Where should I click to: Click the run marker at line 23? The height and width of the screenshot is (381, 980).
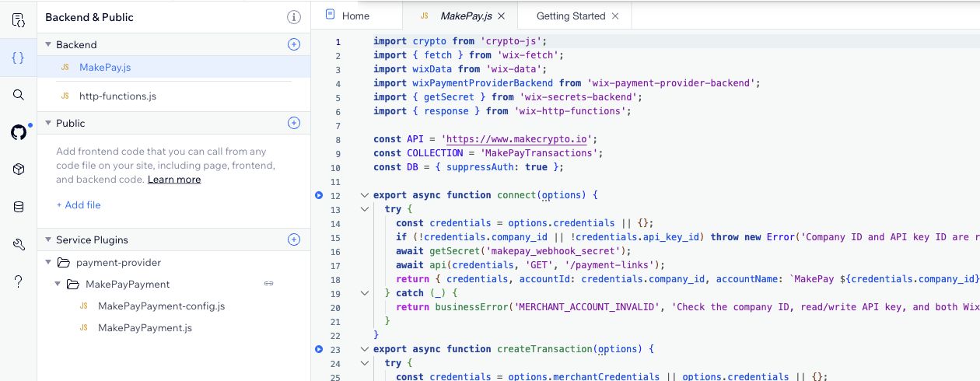319,349
